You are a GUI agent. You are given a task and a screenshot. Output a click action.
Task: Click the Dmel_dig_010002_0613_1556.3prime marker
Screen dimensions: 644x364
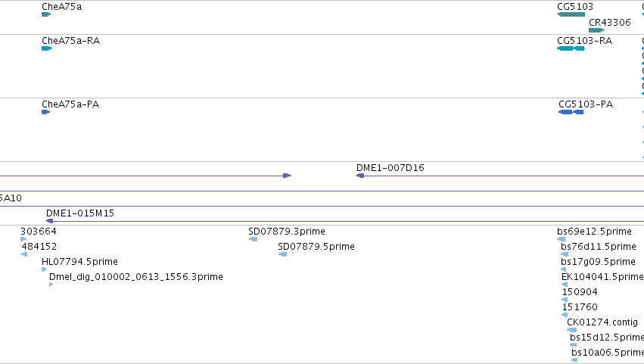[51, 285]
